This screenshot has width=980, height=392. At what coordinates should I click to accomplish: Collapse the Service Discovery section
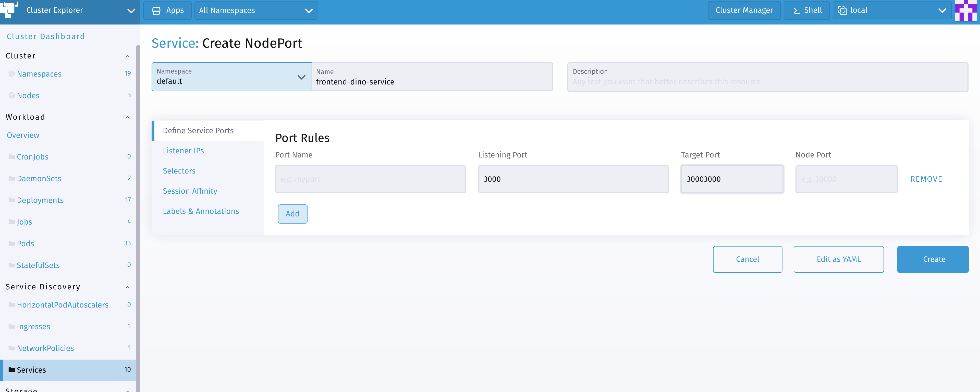127,287
